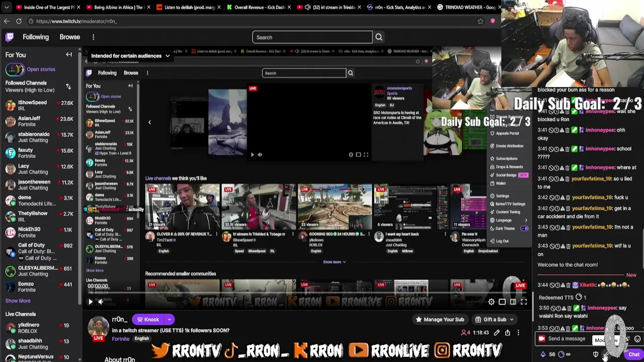Open the Twitch home logo
Image resolution: width=644 pixels, height=362 pixels.
10,37
